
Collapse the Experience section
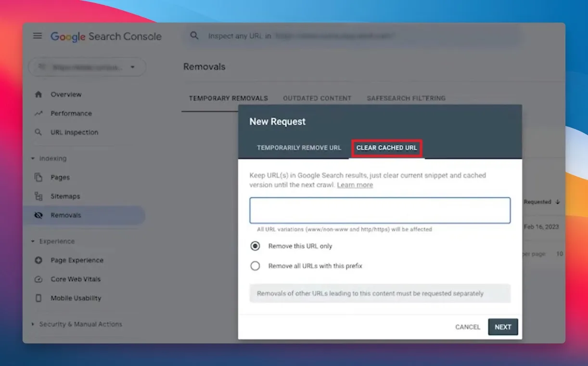click(33, 241)
